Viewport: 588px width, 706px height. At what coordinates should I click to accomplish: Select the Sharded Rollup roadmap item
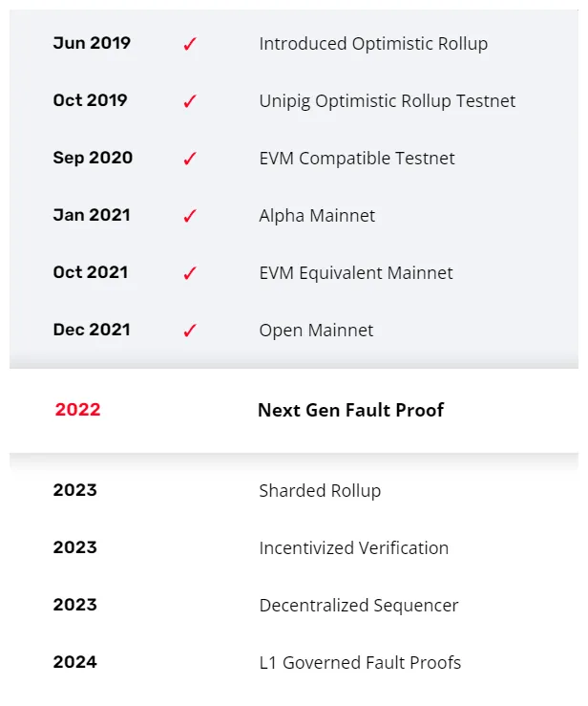(x=320, y=491)
